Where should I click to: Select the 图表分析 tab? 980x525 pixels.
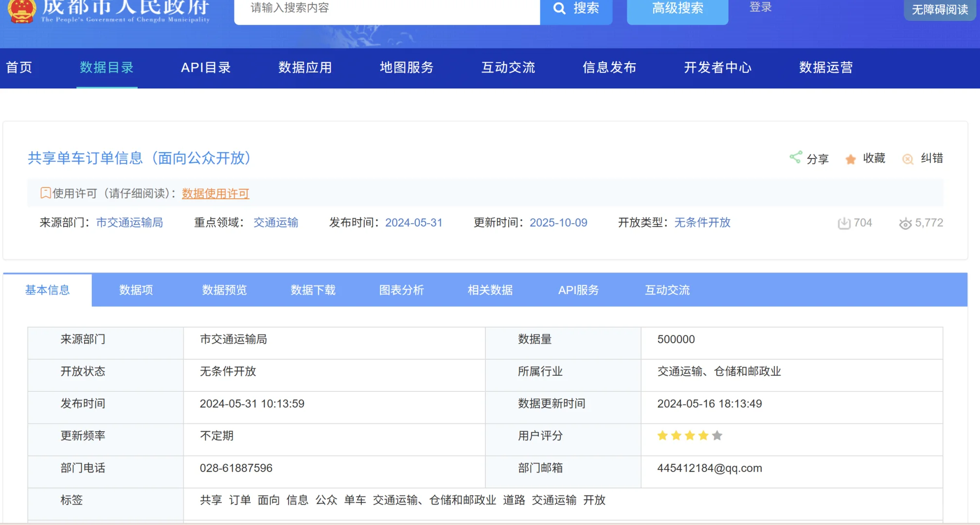point(401,290)
